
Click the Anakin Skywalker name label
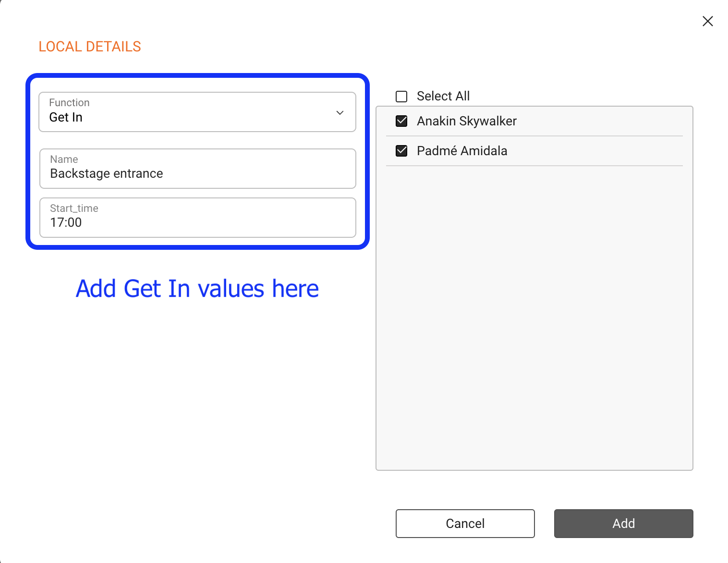point(466,121)
